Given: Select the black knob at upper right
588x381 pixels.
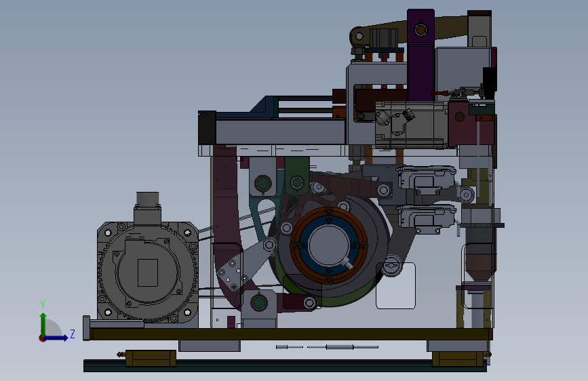Looking at the screenshot, I should [x=490, y=82].
